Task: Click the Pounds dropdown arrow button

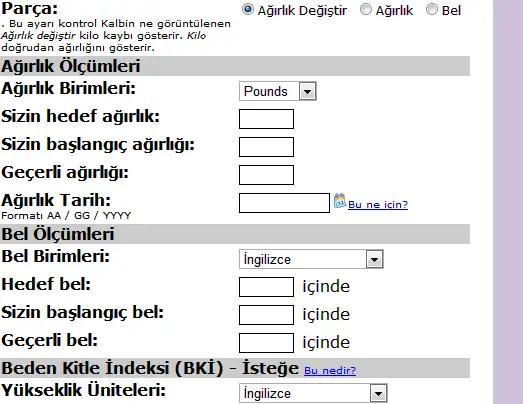Action: tap(307, 91)
